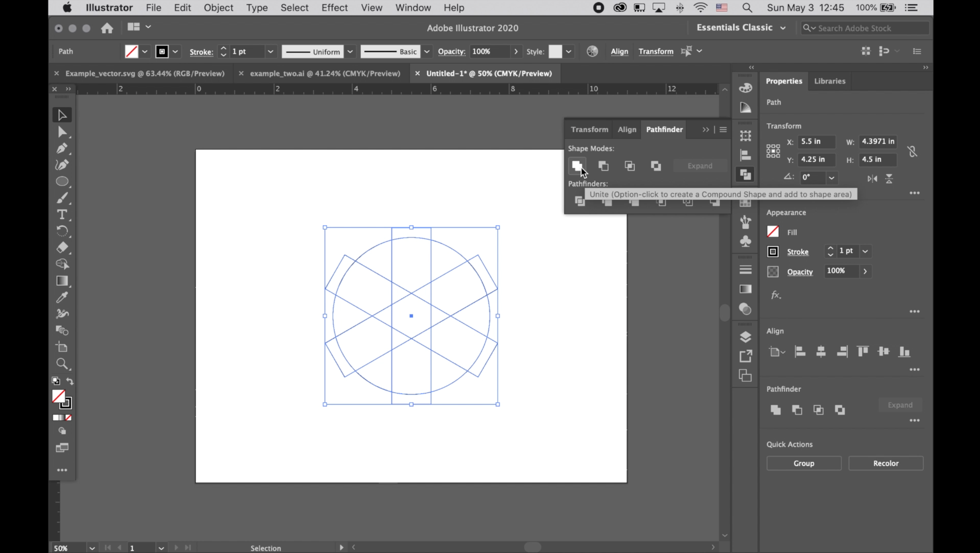Click Minus Front shape mode icon
The height and width of the screenshot is (553, 980).
coord(603,166)
